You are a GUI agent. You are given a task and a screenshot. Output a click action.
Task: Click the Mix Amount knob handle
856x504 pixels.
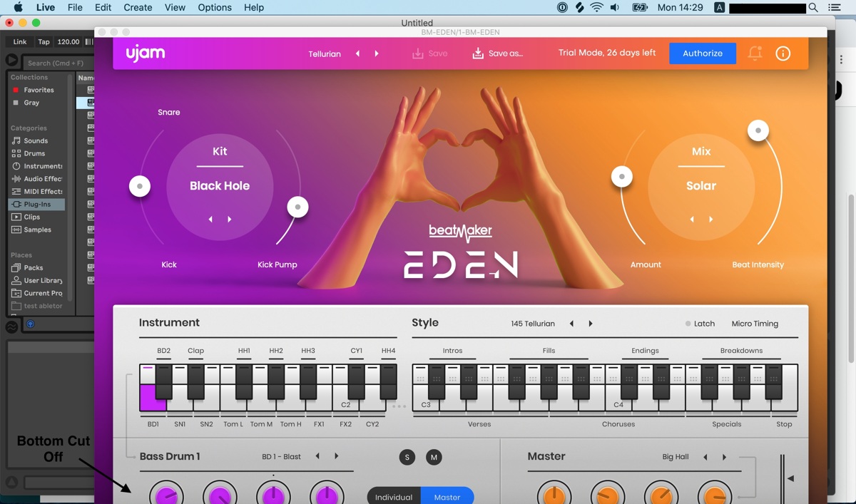(x=622, y=176)
